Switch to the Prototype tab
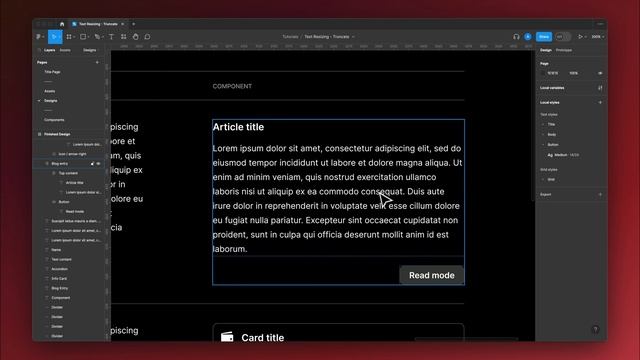The height and width of the screenshot is (360, 640). [x=564, y=50]
